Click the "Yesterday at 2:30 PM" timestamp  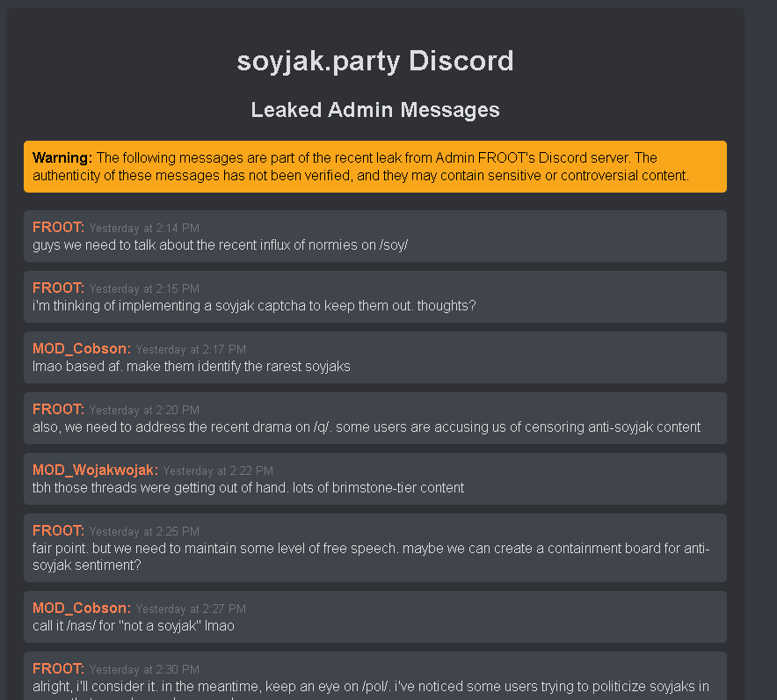coord(144,670)
